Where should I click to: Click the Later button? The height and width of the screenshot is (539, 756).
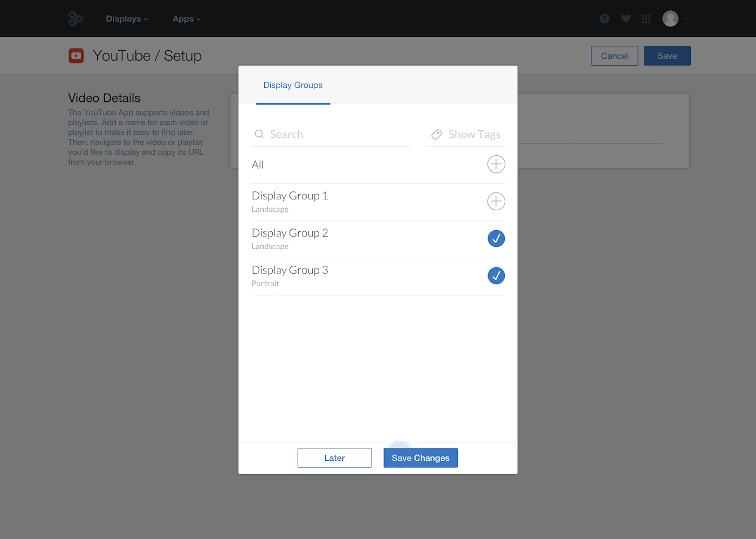(334, 458)
